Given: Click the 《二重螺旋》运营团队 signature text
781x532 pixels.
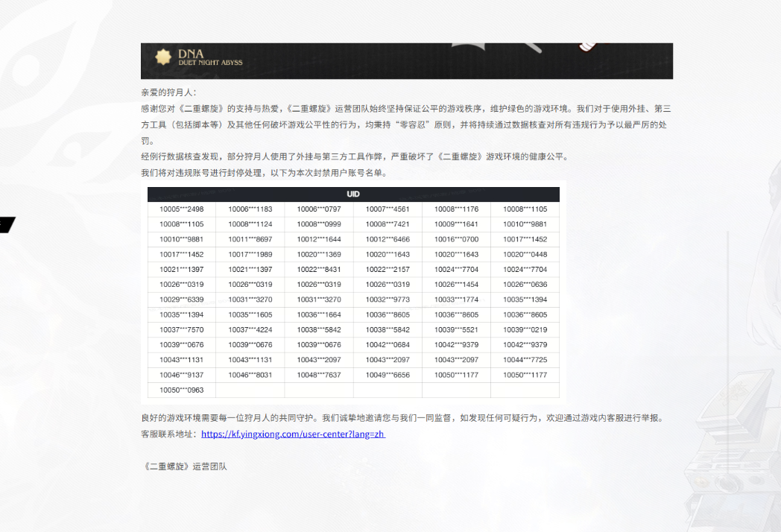Looking at the screenshot, I should pos(183,466).
